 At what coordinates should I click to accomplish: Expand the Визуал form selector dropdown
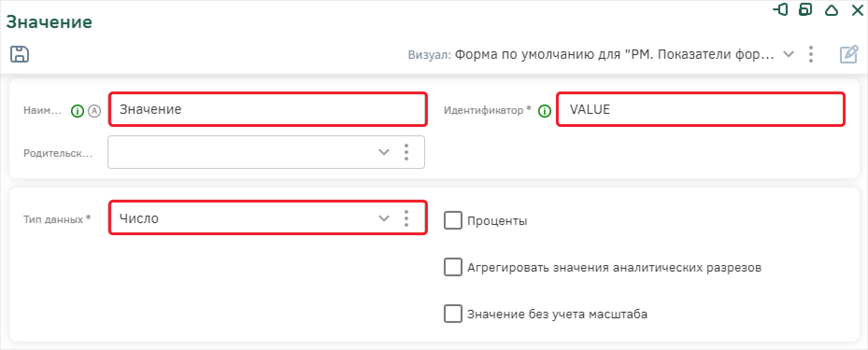(x=789, y=55)
